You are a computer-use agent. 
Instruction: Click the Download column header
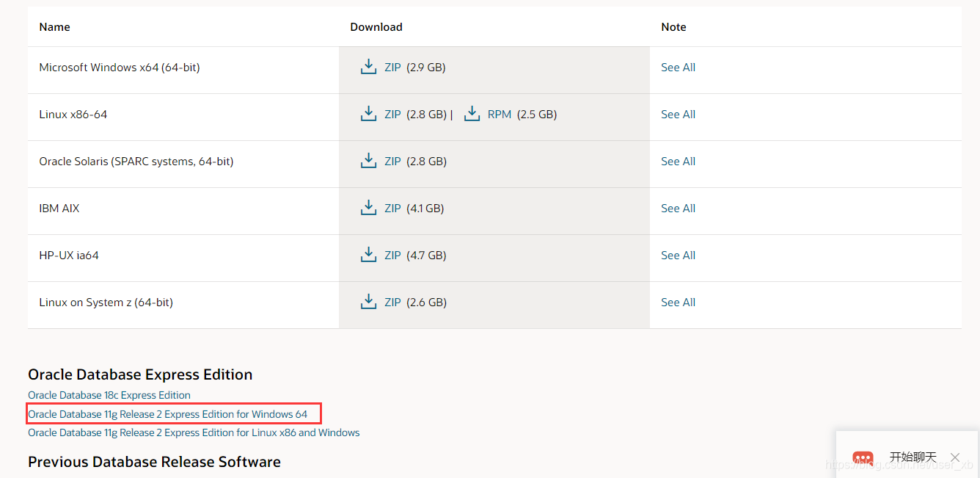(376, 27)
